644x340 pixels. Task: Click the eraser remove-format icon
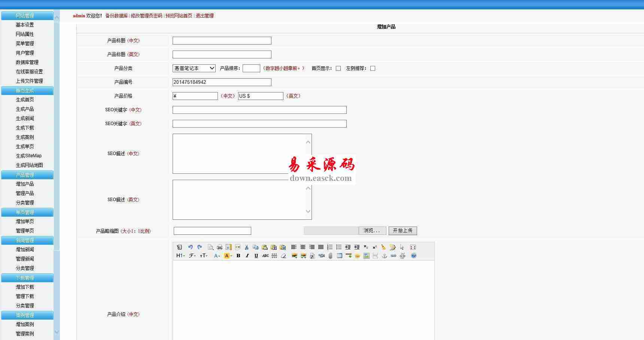(283, 256)
